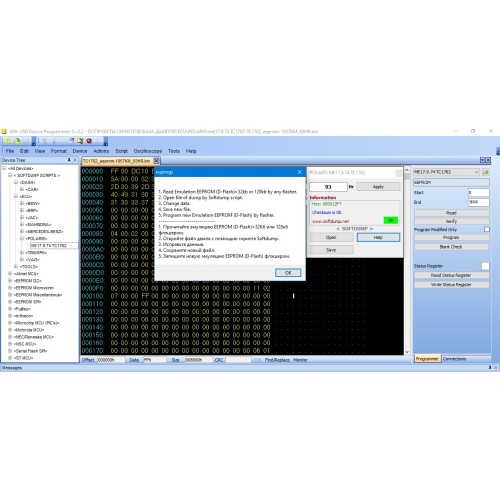
Task: Close the TC1782 eeprom file tab
Action: point(156,161)
